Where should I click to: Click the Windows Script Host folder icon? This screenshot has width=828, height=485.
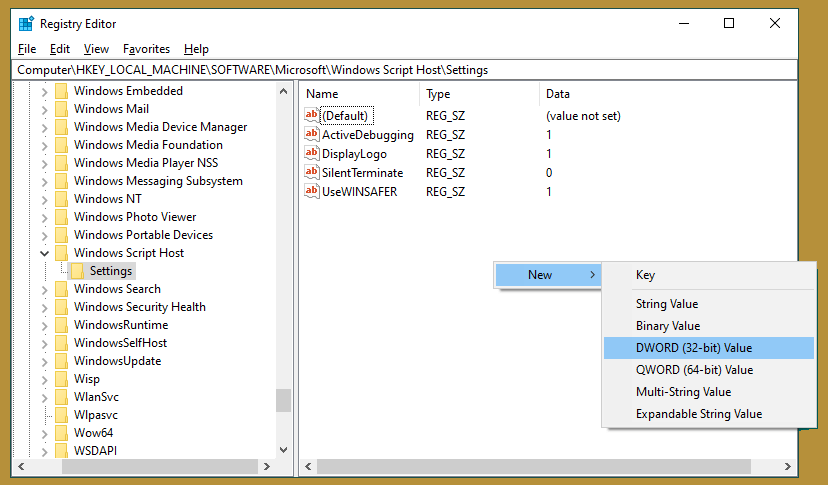click(62, 253)
